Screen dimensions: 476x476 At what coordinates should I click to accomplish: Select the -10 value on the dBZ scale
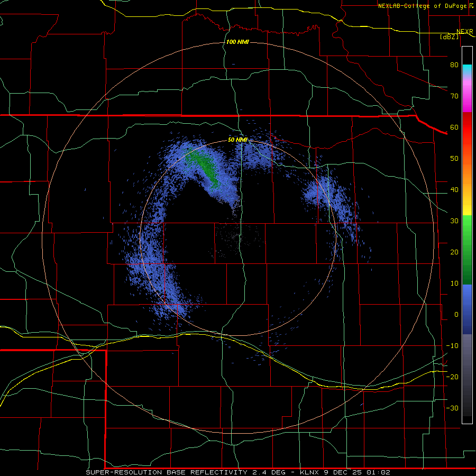click(452, 346)
